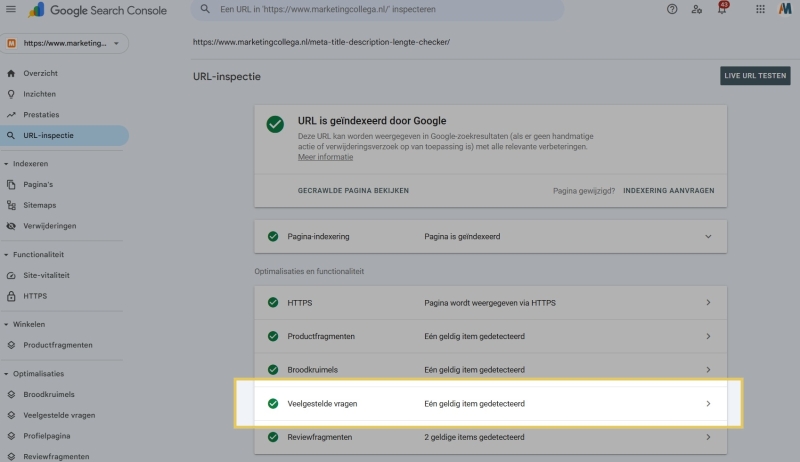Click the manage users icon in header
The width and height of the screenshot is (800, 462).
697,9
